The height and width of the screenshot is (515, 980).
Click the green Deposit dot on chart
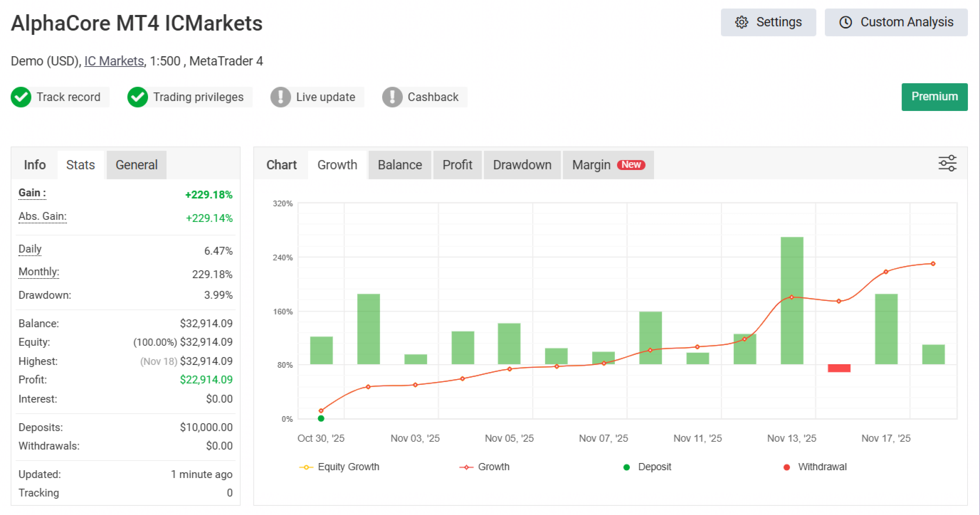[321, 418]
